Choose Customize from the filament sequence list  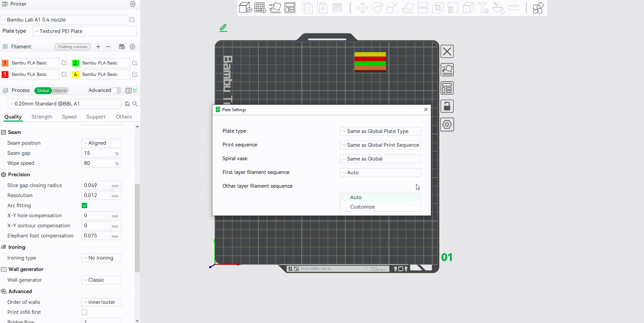pos(380,207)
